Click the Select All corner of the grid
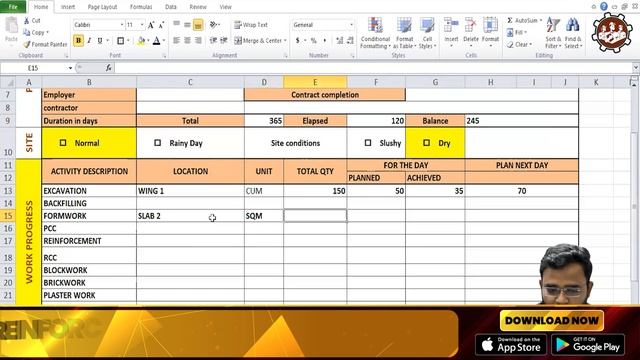Viewport: 640px width, 360px height. (x=8, y=82)
